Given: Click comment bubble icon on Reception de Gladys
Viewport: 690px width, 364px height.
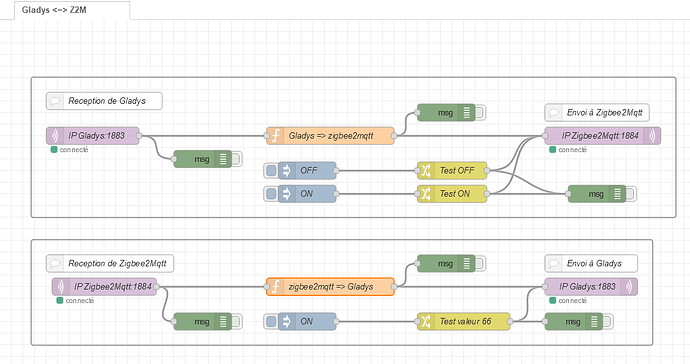Looking at the screenshot, I should coord(55,101).
